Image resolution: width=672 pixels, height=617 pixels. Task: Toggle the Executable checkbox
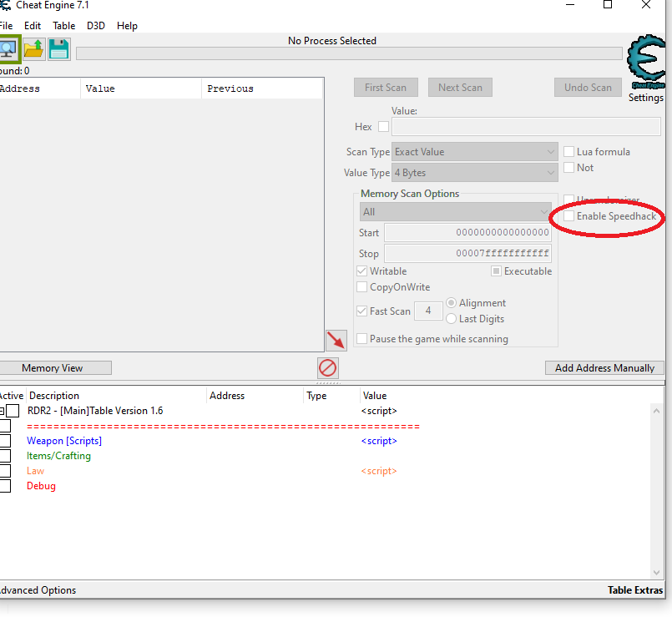point(496,271)
